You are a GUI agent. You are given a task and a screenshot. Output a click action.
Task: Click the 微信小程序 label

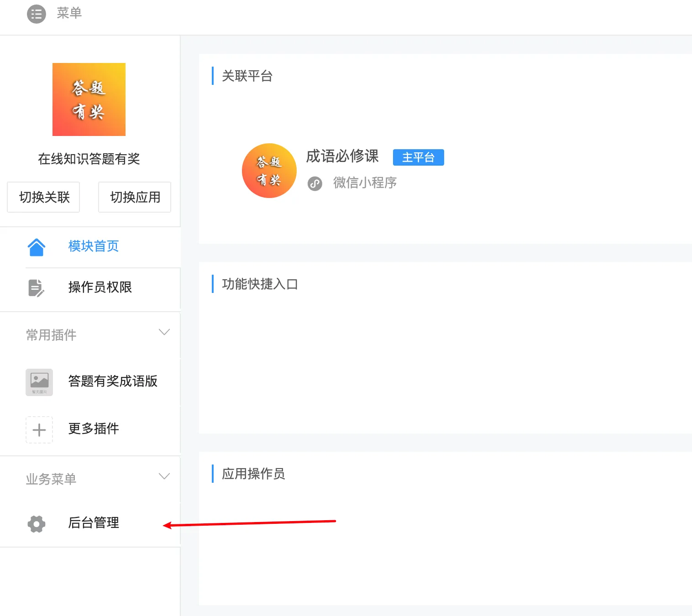point(365,183)
